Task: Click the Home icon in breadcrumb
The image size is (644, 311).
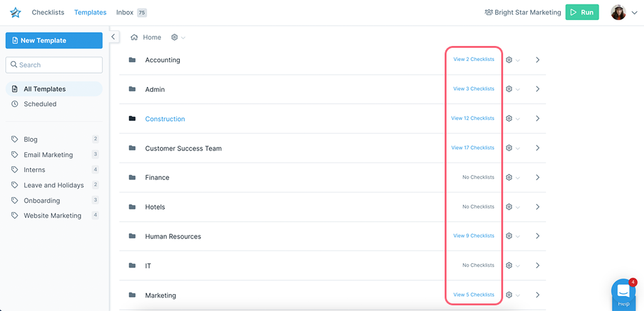Action: pyautogui.click(x=134, y=37)
